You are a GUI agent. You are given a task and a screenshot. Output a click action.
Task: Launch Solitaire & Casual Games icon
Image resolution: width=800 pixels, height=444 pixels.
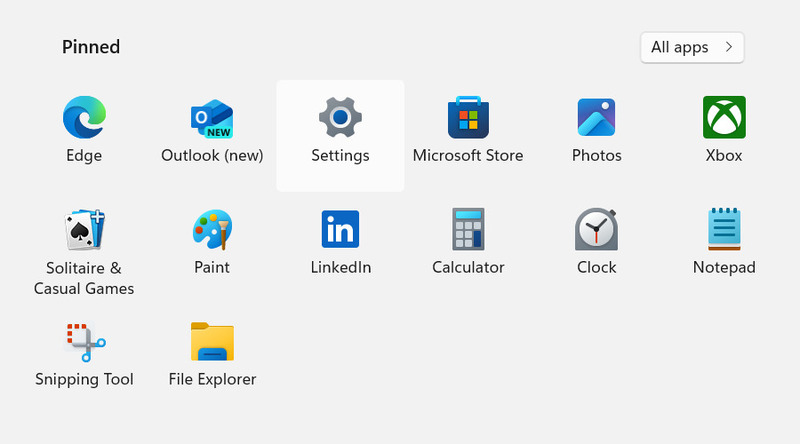[84, 230]
